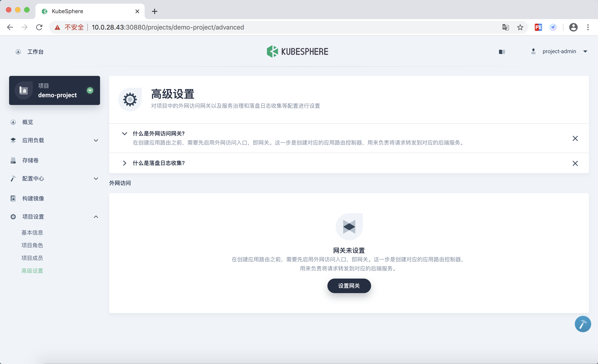Open the documentation book icon in header
This screenshot has height=364, width=598.
[502, 52]
